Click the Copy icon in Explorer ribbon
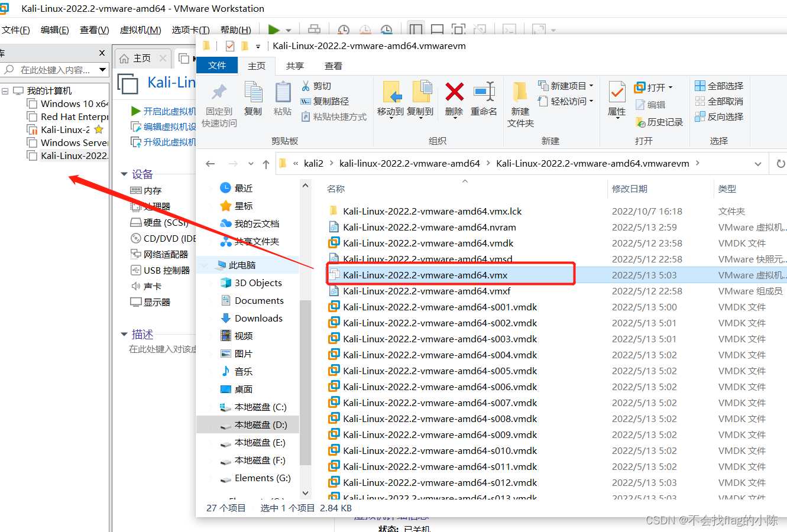Viewport: 787px width, 532px height. point(253,93)
